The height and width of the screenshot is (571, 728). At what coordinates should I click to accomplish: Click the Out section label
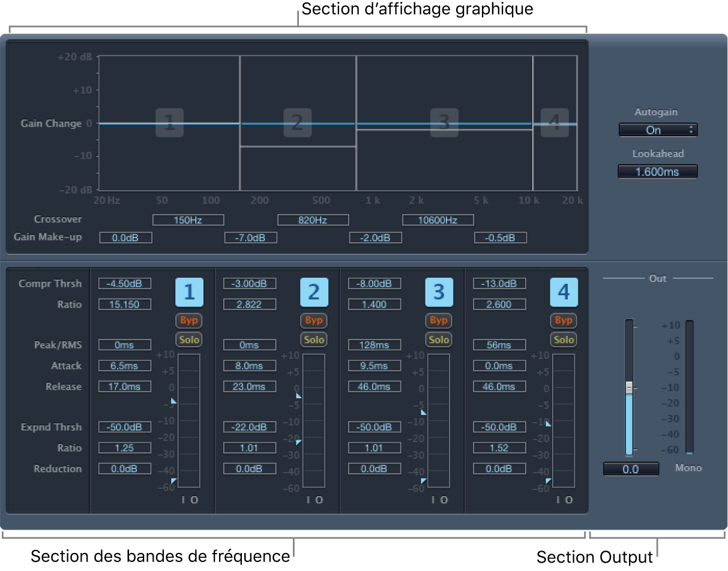pos(658,278)
